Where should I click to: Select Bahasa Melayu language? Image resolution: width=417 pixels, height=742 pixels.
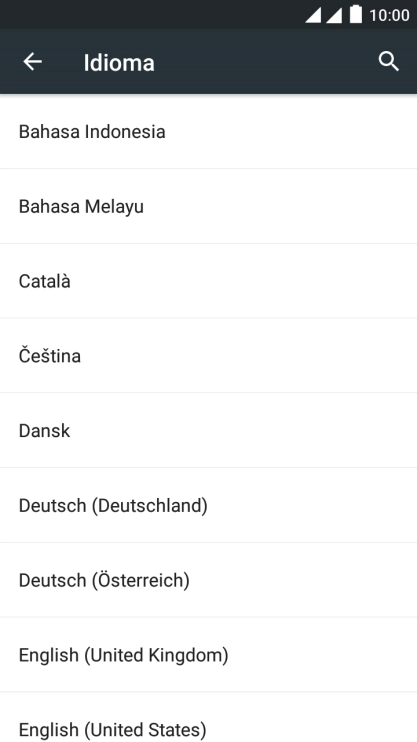208,206
